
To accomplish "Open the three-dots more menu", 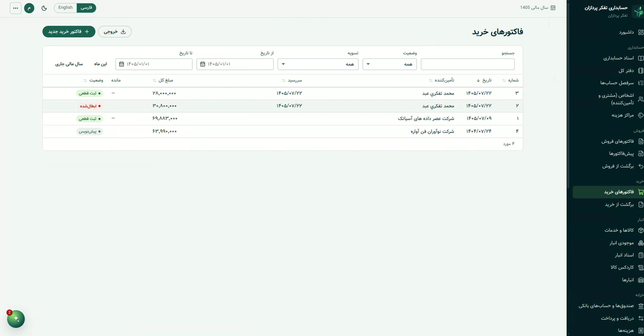I will tap(16, 8).
